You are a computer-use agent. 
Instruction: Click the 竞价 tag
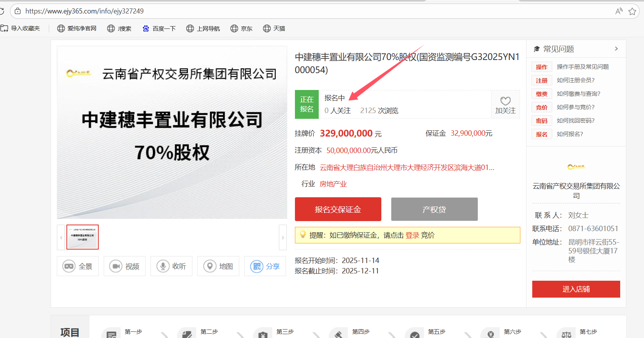[542, 107]
